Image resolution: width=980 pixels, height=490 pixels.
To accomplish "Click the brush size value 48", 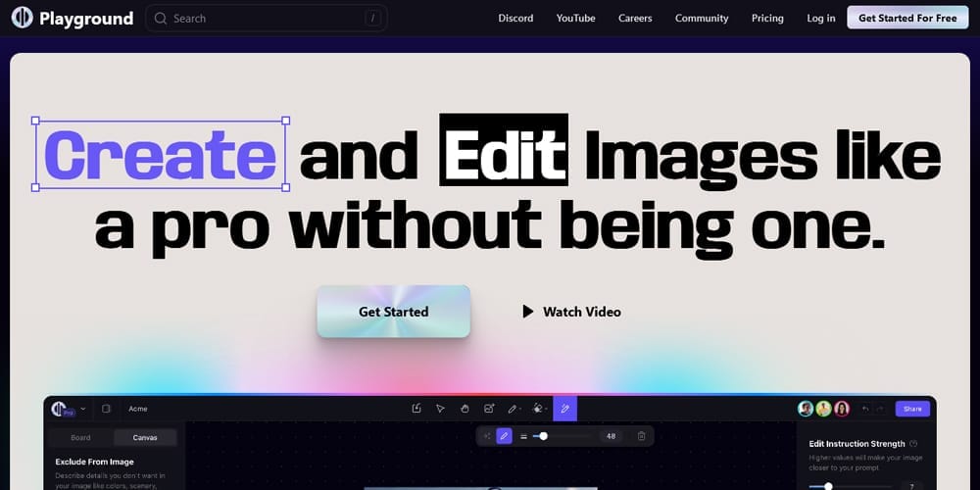I will click(x=611, y=436).
